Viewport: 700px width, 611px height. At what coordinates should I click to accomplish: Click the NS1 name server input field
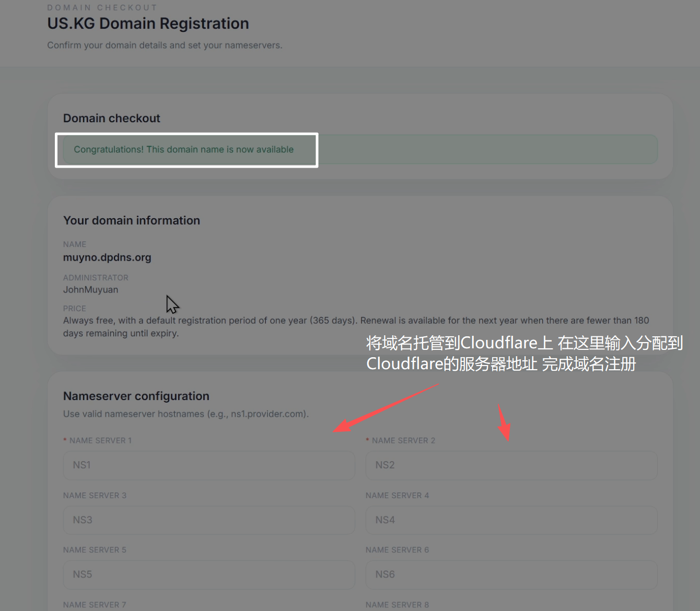(x=209, y=465)
